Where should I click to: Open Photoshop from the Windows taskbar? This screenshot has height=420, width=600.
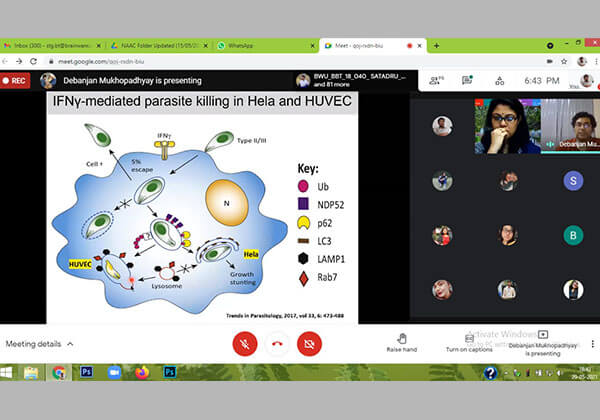tap(86, 372)
